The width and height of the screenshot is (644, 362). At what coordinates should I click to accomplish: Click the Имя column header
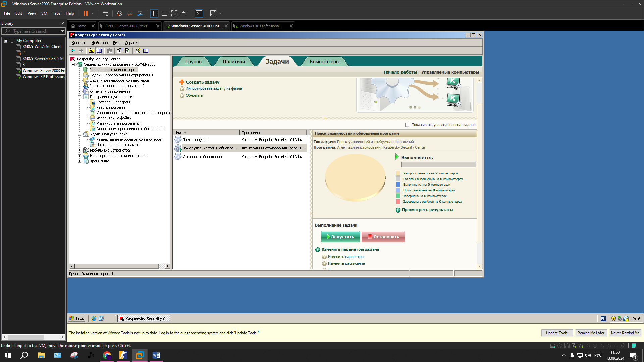tap(206, 133)
